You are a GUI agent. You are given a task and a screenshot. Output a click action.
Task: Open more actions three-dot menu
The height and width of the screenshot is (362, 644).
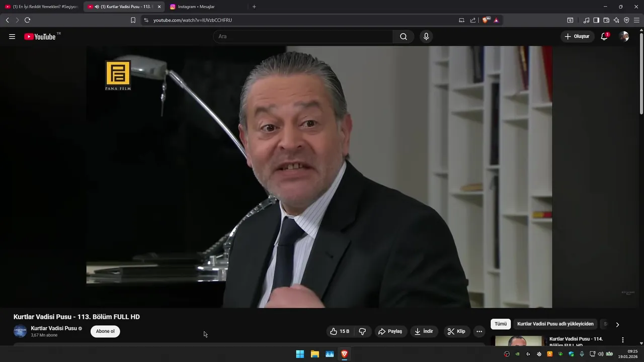(x=479, y=331)
